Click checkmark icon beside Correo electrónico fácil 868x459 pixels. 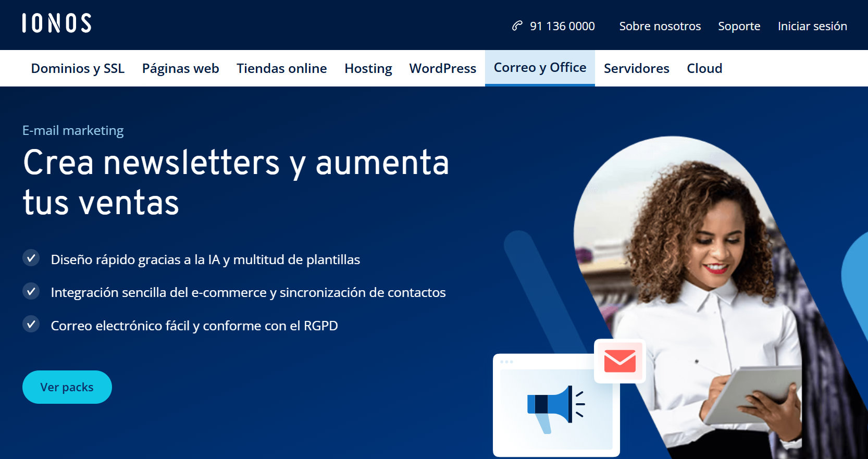tap(31, 324)
